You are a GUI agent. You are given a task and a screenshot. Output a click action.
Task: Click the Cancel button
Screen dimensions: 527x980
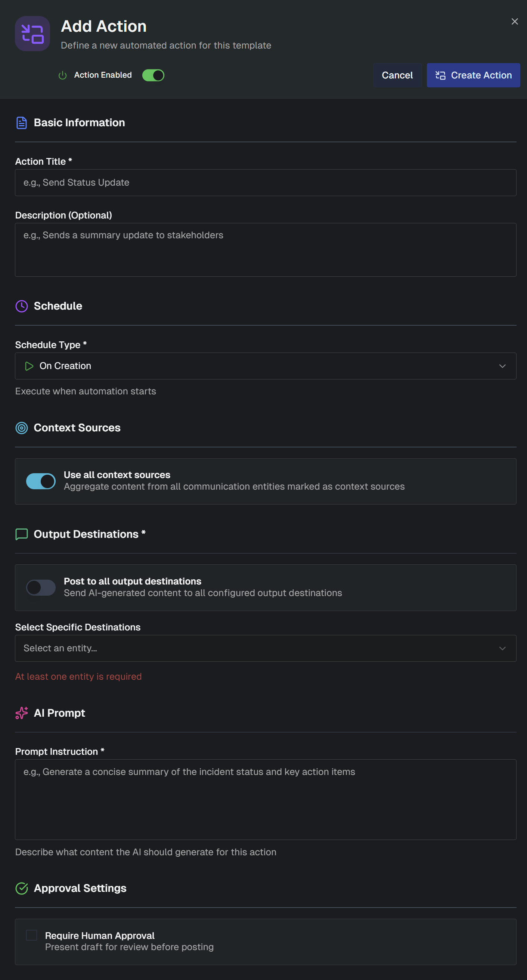click(x=397, y=75)
